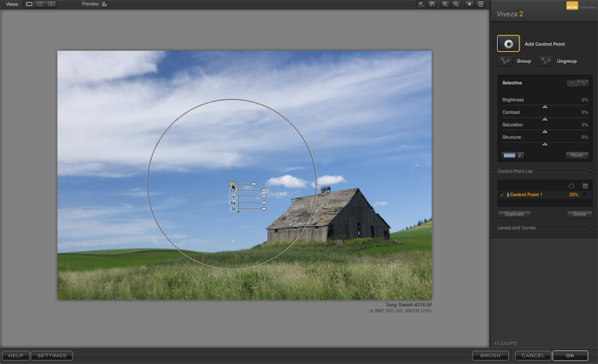Click the Ungroup control points icon
The height and width of the screenshot is (364, 598).
546,61
